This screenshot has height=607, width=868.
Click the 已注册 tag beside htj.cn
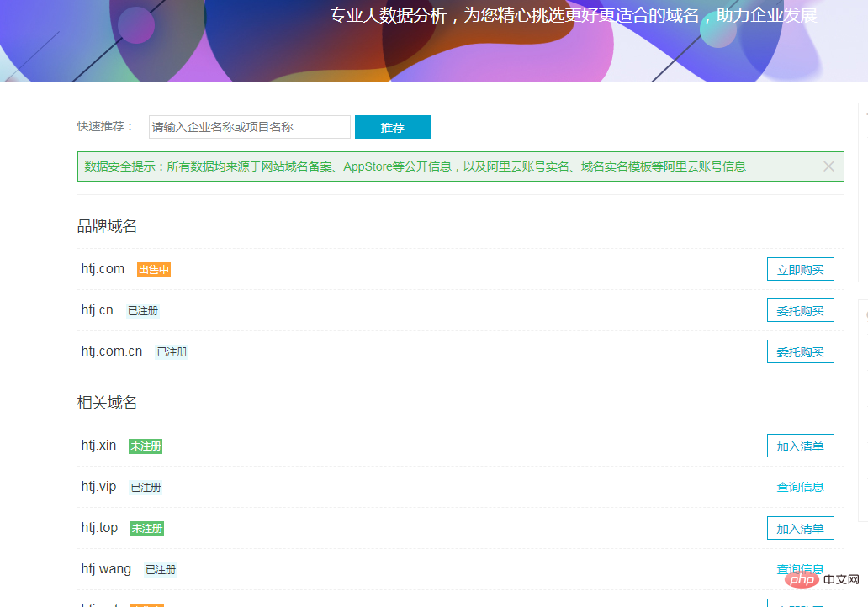[x=143, y=310]
